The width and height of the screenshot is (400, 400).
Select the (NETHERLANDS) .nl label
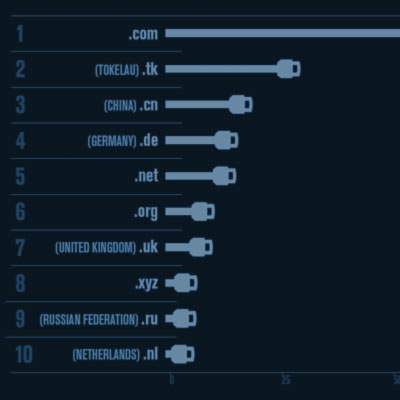click(x=115, y=354)
